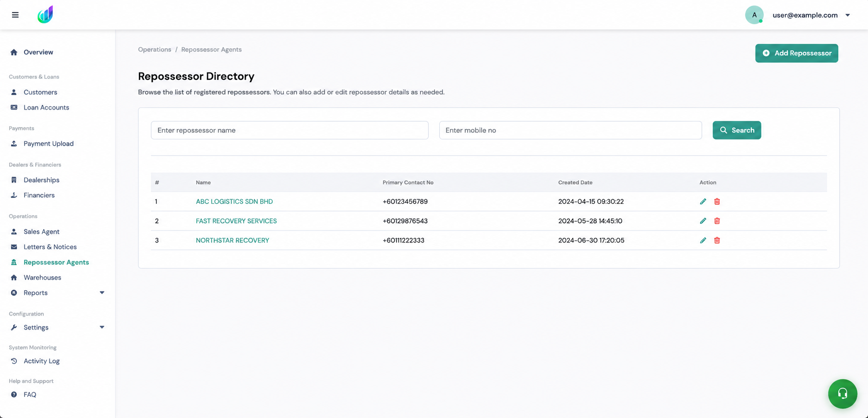Focus the Enter repossessor name field

[289, 130]
